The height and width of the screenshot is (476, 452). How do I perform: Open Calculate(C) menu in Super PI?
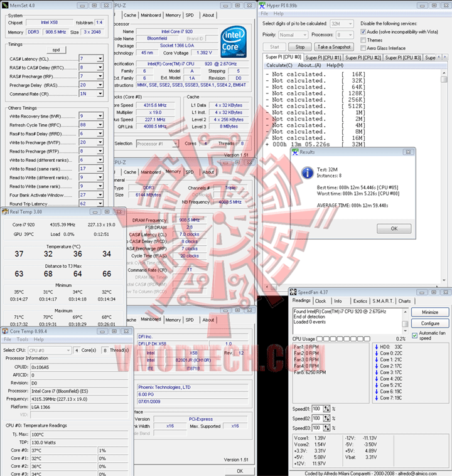(279, 65)
